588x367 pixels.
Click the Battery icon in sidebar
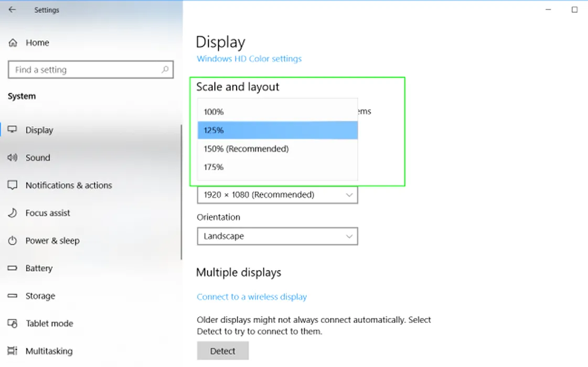(x=13, y=268)
